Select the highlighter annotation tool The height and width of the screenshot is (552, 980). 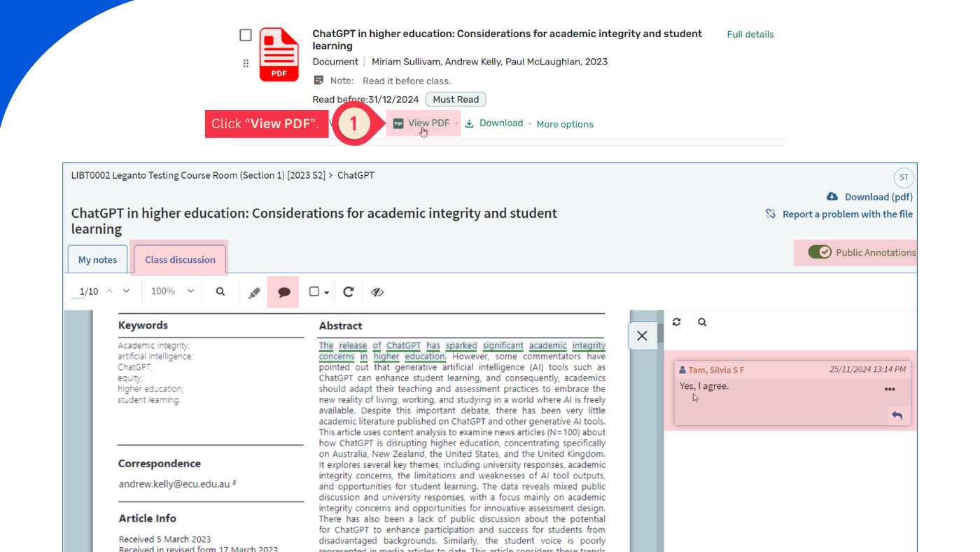(255, 291)
